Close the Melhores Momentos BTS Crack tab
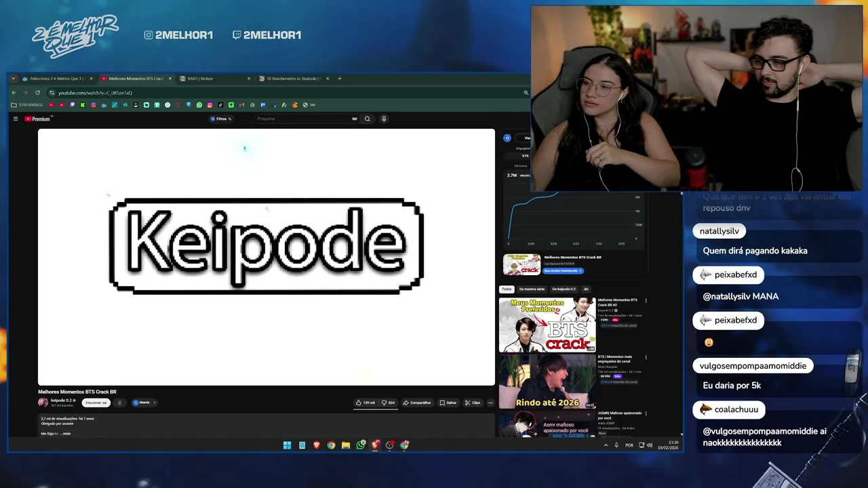The height and width of the screenshot is (488, 868). pyautogui.click(x=170, y=79)
